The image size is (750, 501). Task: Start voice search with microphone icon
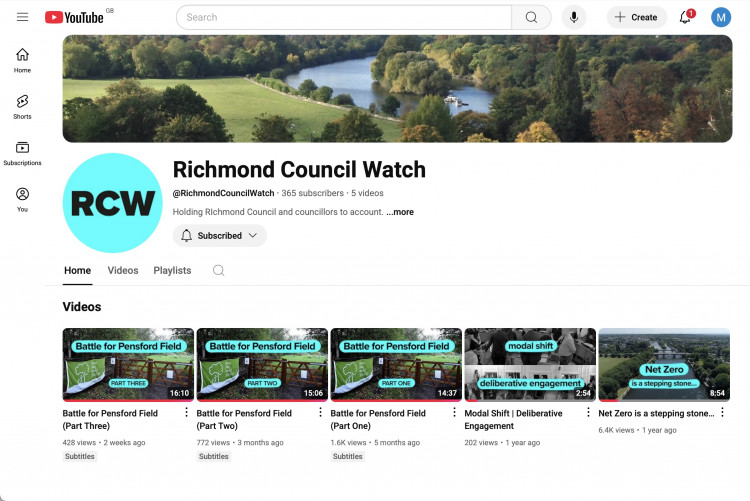pyautogui.click(x=574, y=17)
